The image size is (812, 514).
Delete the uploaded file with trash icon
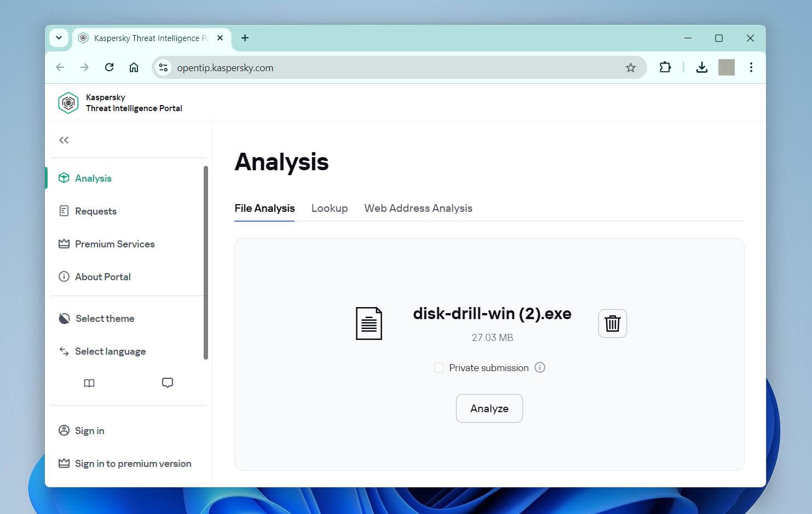613,324
